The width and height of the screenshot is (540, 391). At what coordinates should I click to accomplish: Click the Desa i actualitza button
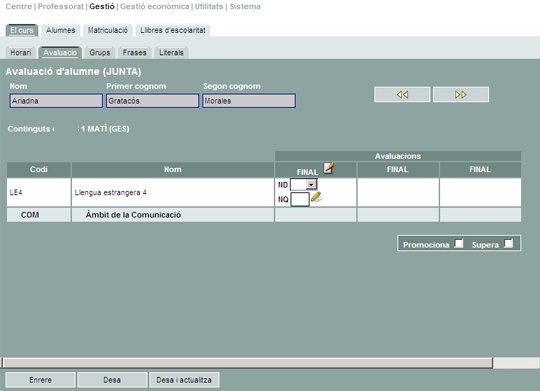click(184, 380)
